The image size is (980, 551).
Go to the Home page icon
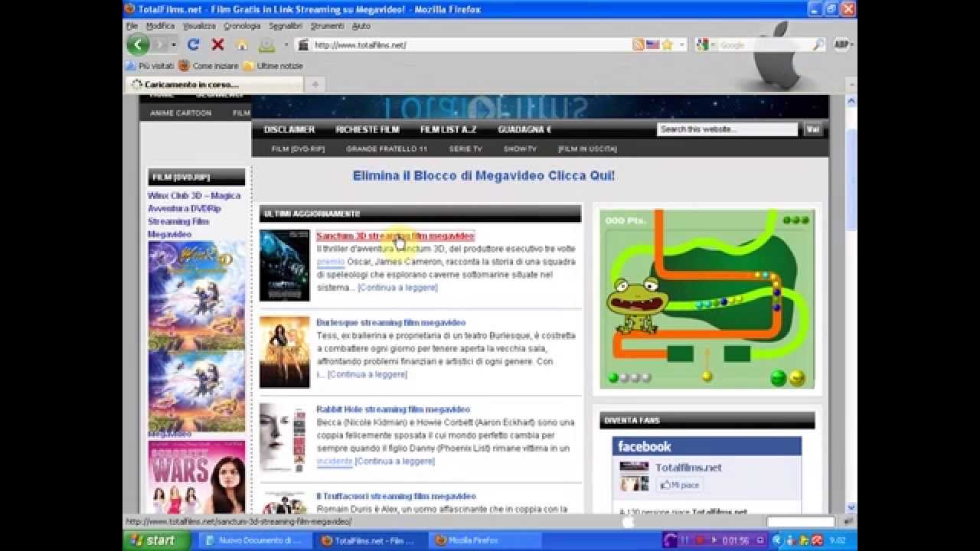click(242, 44)
